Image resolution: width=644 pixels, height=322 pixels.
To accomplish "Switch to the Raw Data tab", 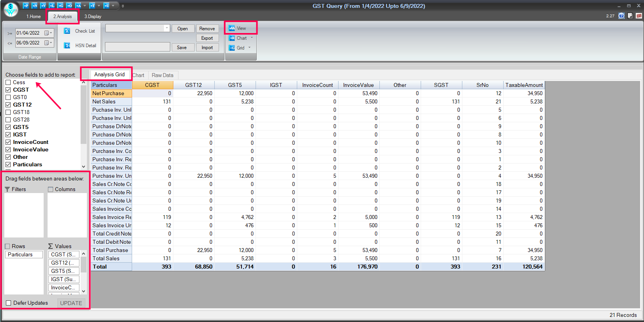I will [x=162, y=75].
